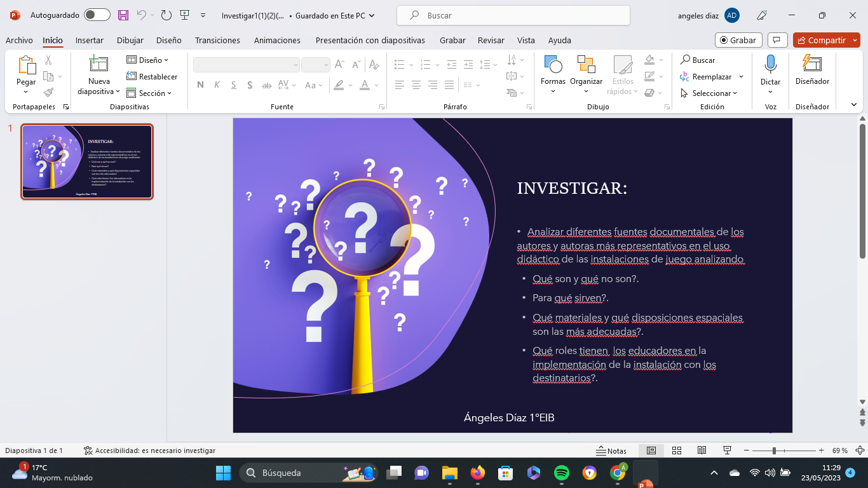This screenshot has height=488, width=868.
Task: Click the Copiar formato paintbrush icon
Action: pos(48,92)
